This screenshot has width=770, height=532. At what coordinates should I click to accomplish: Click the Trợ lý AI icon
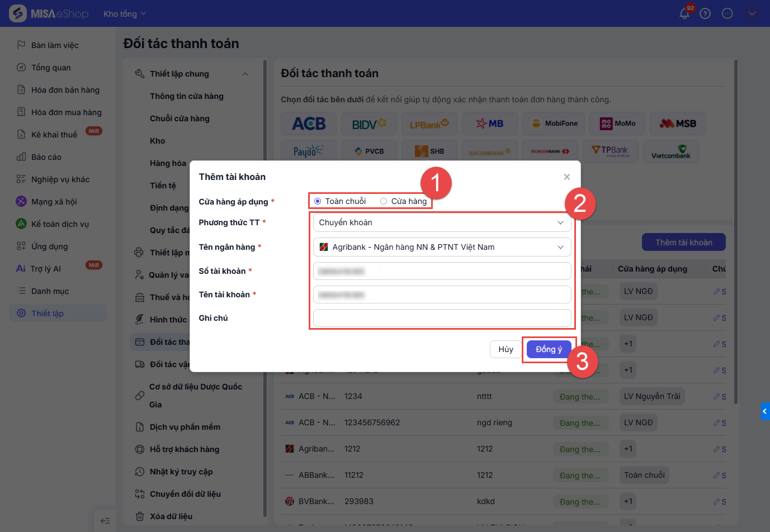21,269
